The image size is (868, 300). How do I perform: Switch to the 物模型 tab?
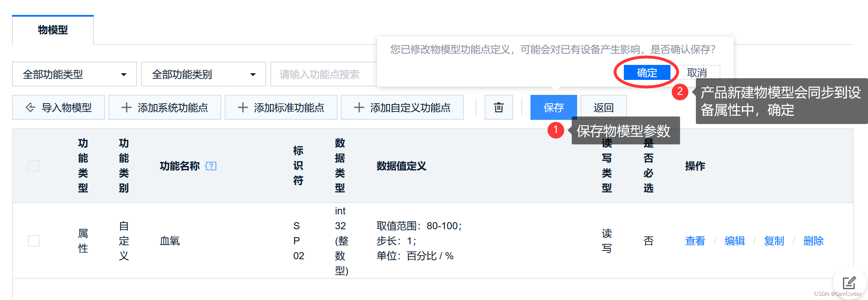coord(53,30)
